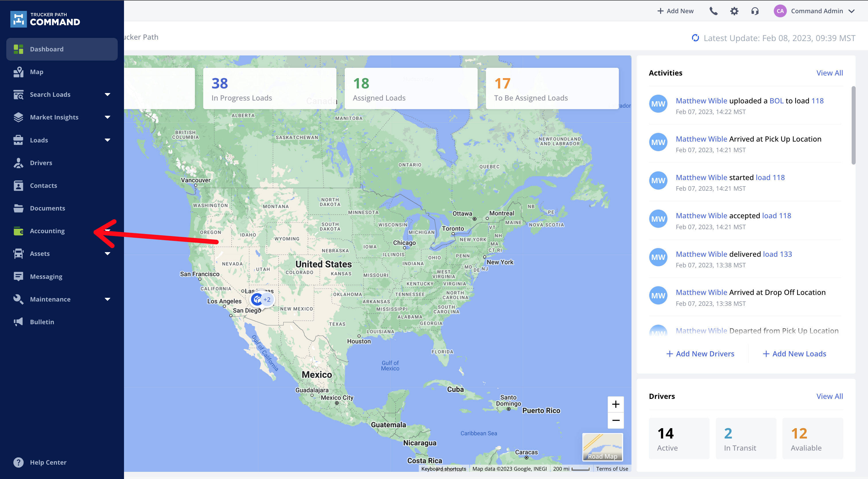Click the Maintenance wrench icon

click(x=19, y=299)
